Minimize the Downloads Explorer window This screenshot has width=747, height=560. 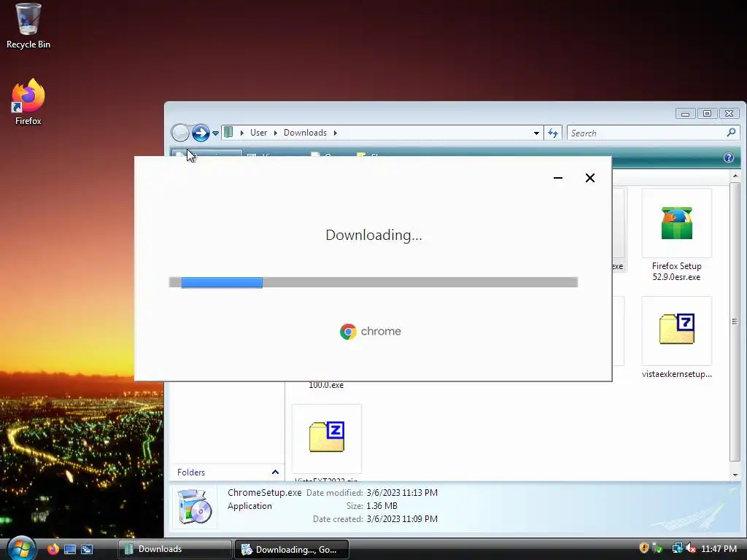pos(685,113)
